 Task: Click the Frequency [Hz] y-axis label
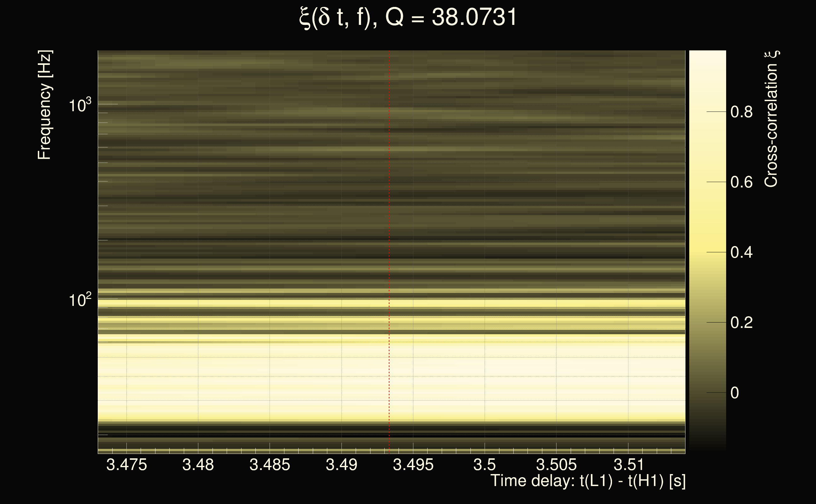pyautogui.click(x=45, y=105)
